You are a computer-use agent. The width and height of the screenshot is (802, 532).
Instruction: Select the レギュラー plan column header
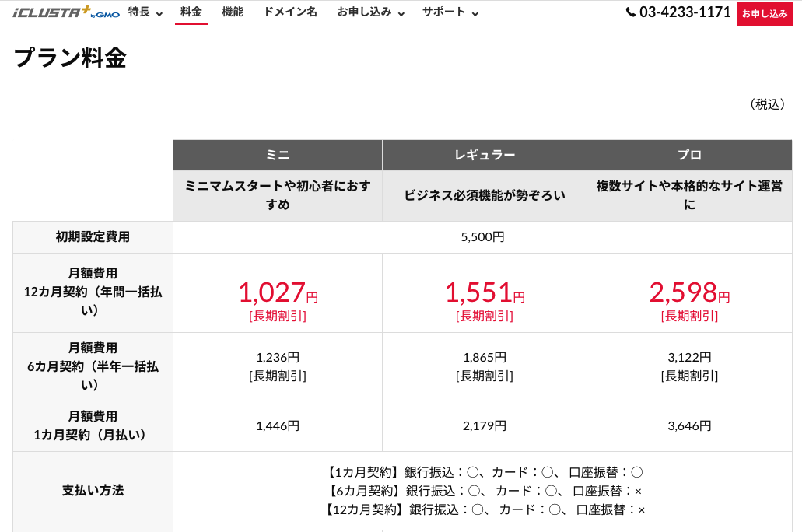tap(485, 155)
